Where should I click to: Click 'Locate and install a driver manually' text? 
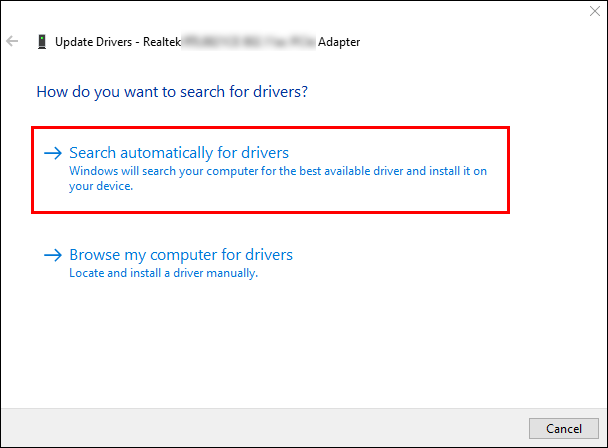163,273
